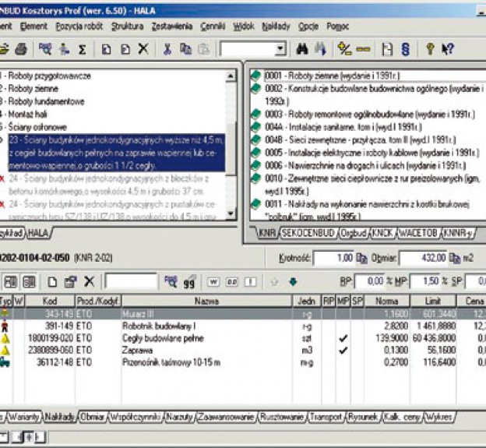Image resolution: width=486 pixels, height=448 pixels.
Task: Click the worker figure icon in the top toolbar
Action: [x=64, y=49]
